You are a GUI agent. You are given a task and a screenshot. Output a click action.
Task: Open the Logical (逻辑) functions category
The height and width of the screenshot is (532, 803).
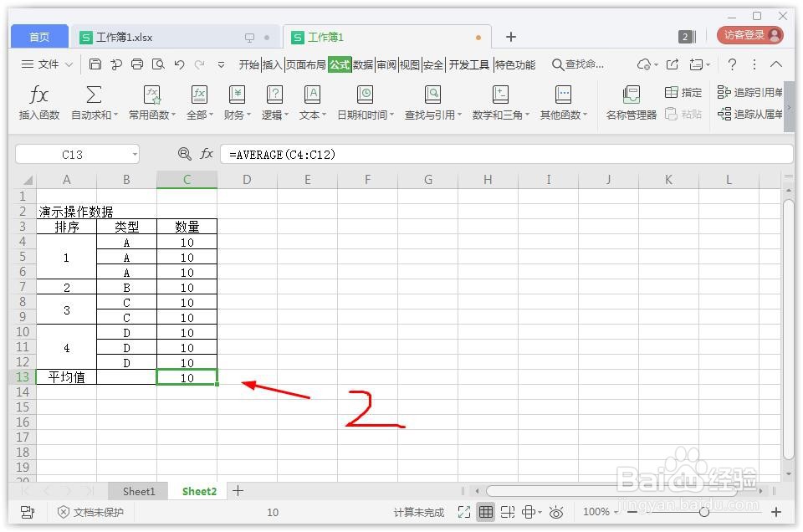click(275, 102)
